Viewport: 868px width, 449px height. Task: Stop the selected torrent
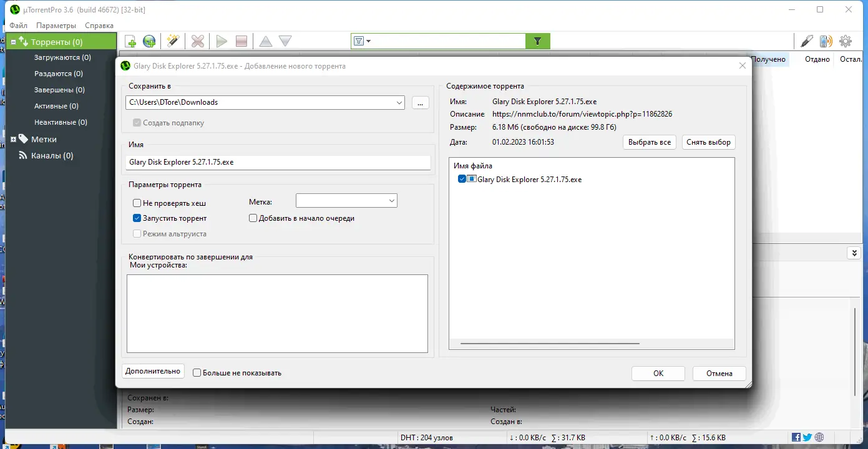pos(241,41)
